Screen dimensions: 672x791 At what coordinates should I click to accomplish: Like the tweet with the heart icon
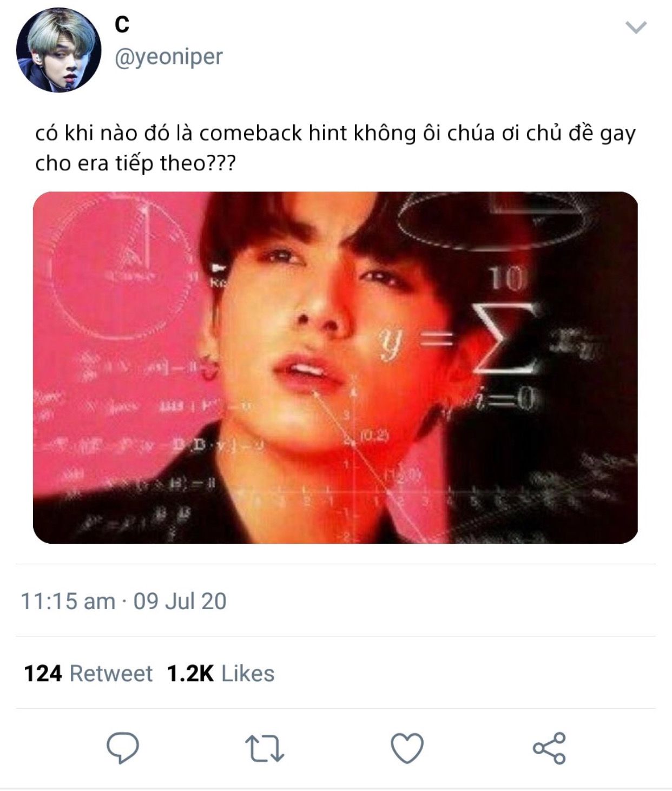(407, 748)
